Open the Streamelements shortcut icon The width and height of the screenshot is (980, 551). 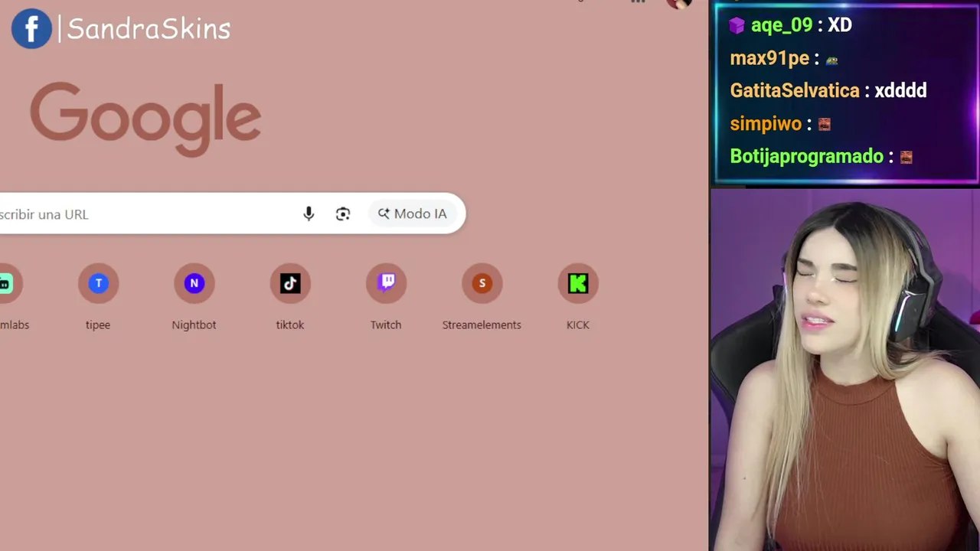(x=482, y=283)
